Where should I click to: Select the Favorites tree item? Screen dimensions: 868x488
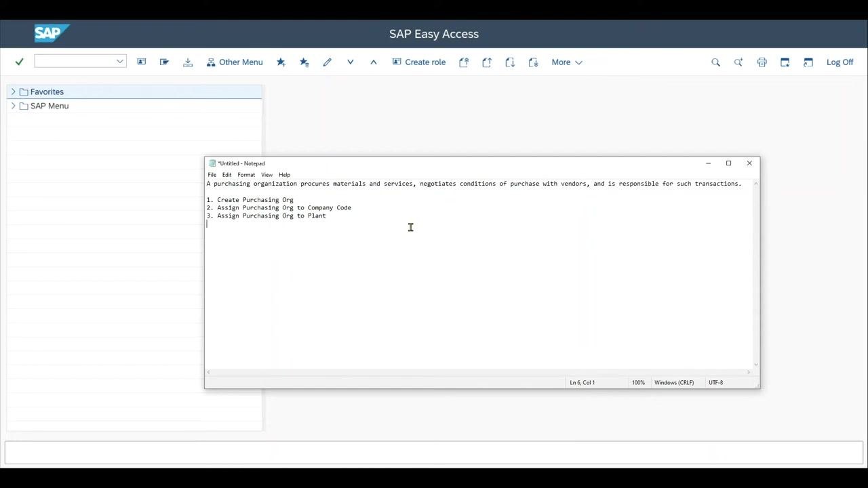click(x=47, y=91)
